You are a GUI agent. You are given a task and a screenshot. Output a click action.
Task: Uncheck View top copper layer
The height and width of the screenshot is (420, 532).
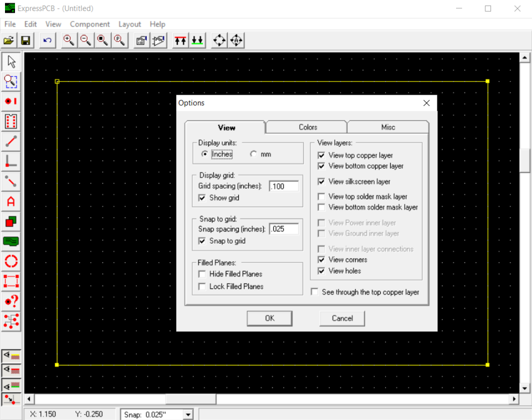tap(320, 155)
